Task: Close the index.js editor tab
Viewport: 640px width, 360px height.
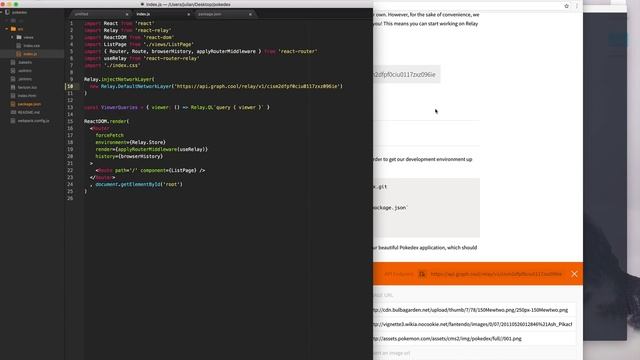Action: point(189,14)
